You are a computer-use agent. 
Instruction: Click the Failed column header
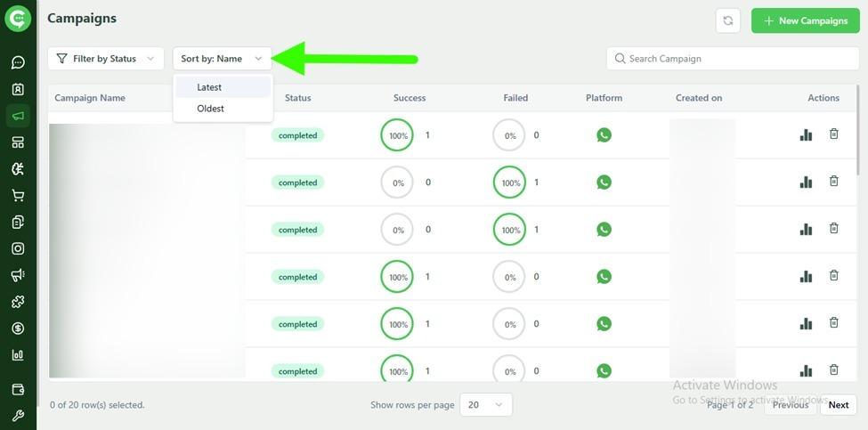point(515,98)
